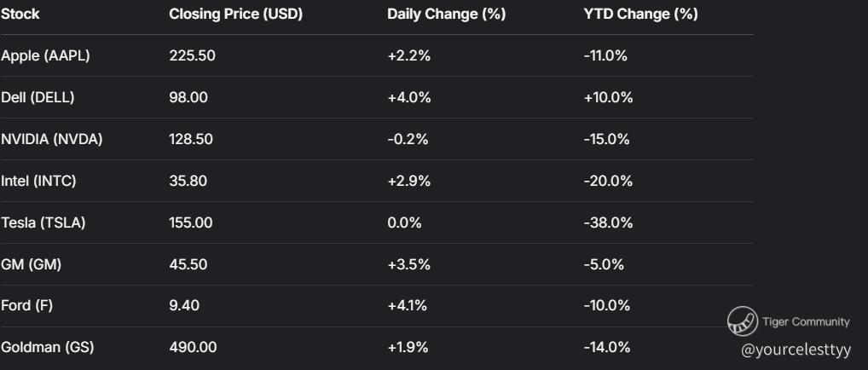This screenshot has width=868, height=370.
Task: Select the NVIDIA (NVDA) stock name
Action: (52, 140)
